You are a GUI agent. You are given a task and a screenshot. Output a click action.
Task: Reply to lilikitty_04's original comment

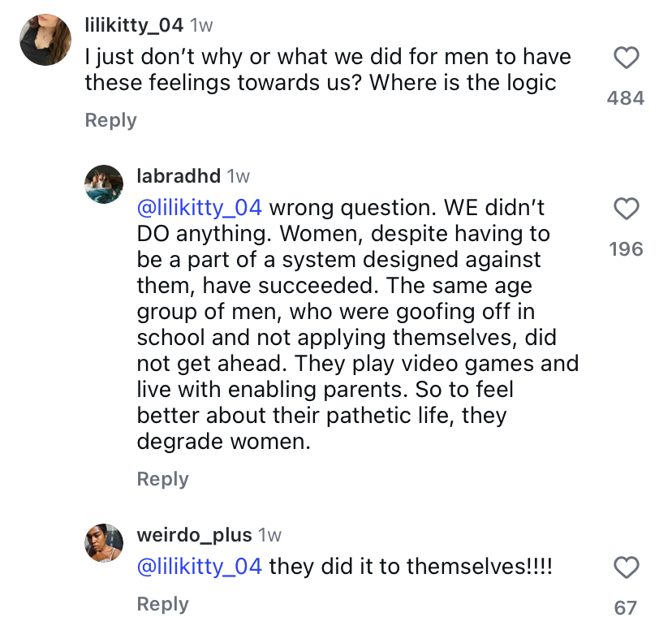coord(110,120)
